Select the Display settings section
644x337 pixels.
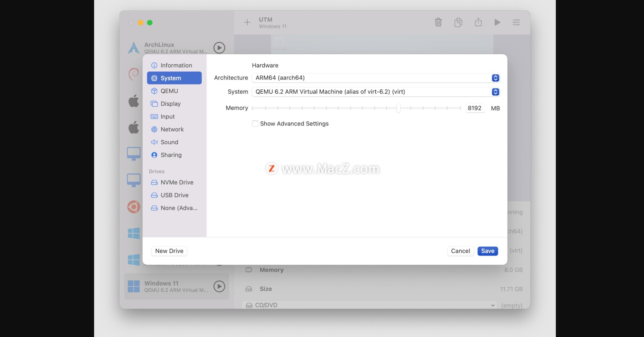[x=170, y=104]
